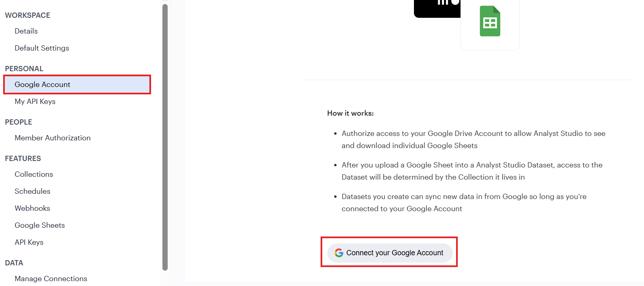Go to Default Settings
The width and height of the screenshot is (644, 286).
coord(42,48)
